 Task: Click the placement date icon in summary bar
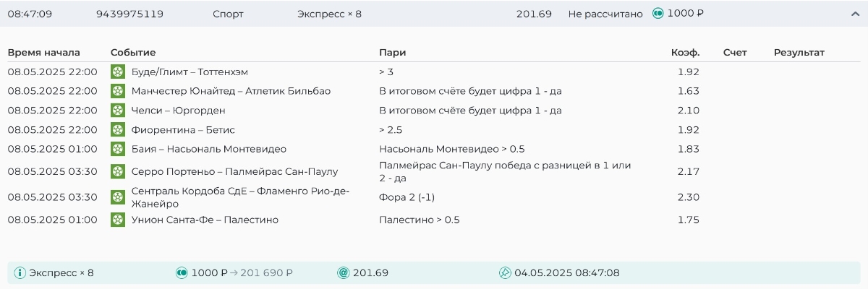click(505, 273)
